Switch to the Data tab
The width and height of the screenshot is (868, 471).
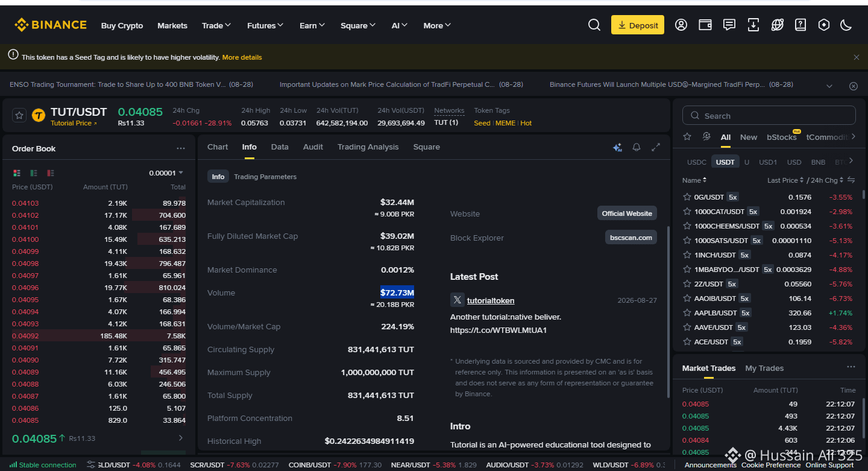280,147
